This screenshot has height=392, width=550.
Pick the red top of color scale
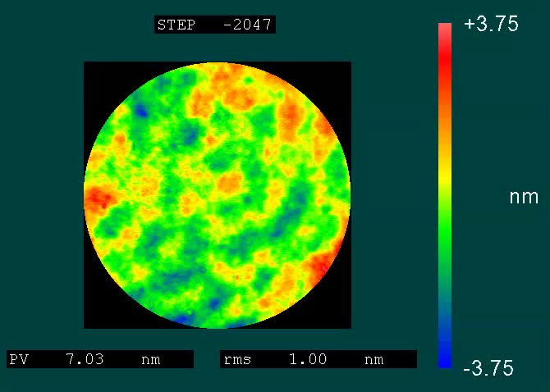point(445,37)
